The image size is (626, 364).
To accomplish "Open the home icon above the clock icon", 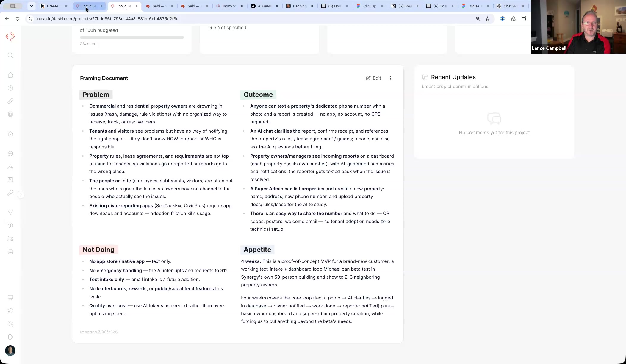I will coord(10,75).
